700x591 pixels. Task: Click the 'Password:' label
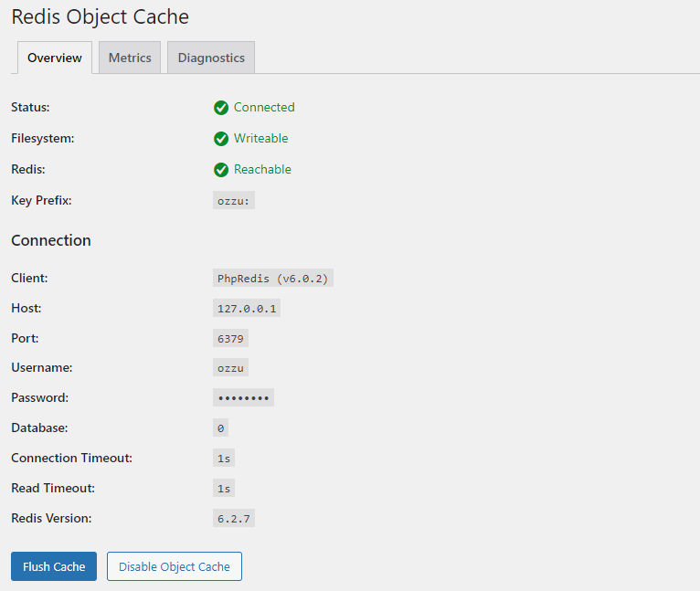pos(40,397)
